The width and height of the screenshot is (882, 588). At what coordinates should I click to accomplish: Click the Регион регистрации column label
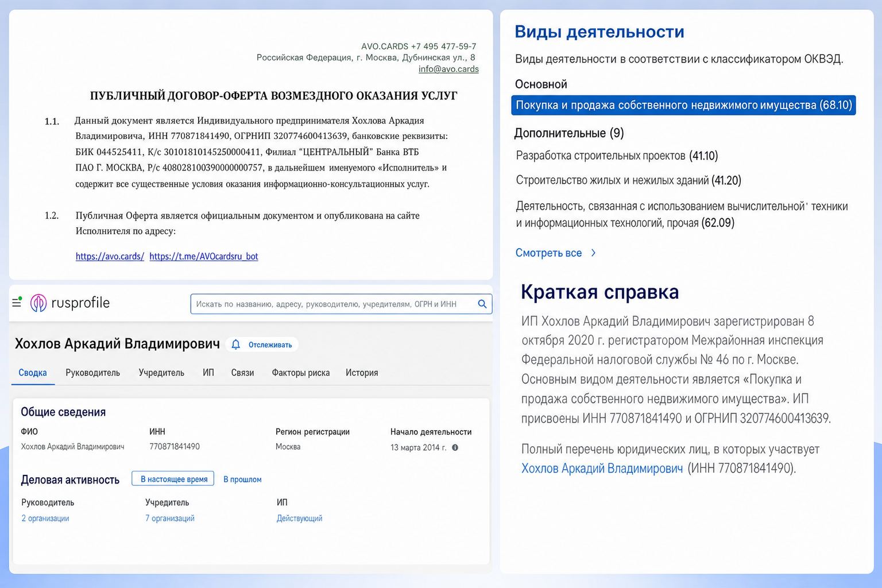pos(312,432)
